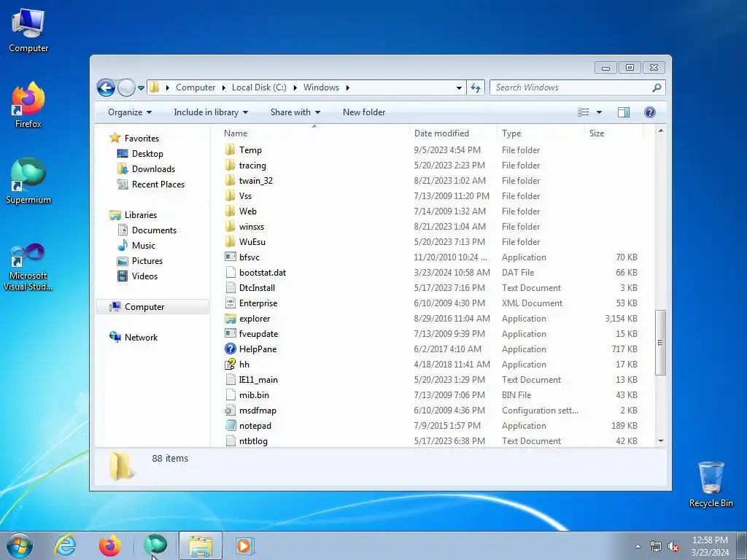Open the address bar history dropdown
The width and height of the screenshot is (747, 560).
pyautogui.click(x=459, y=87)
